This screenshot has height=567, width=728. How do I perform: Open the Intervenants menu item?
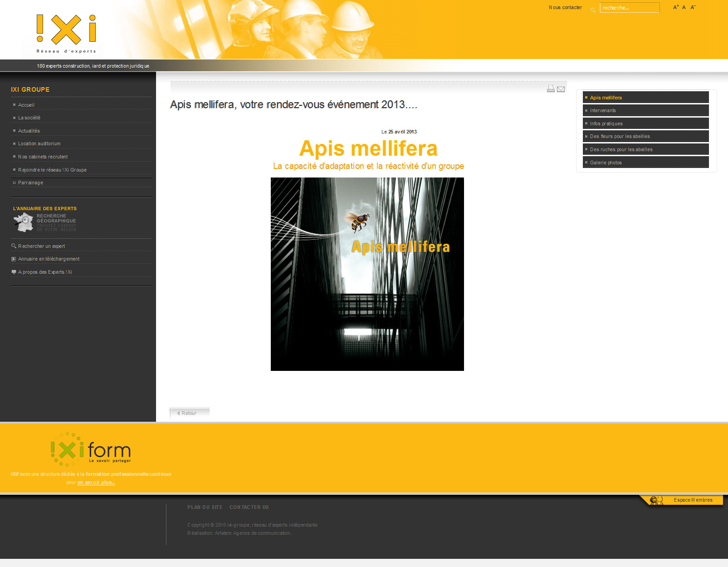(602, 110)
